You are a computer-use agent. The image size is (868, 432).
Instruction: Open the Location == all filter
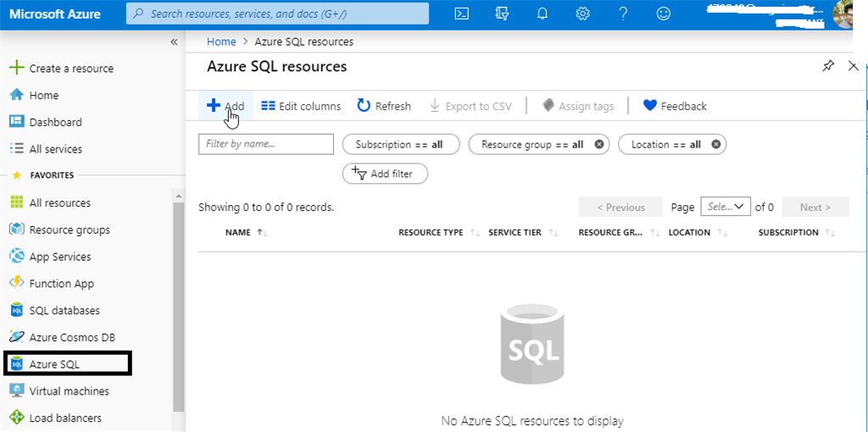[x=666, y=144]
